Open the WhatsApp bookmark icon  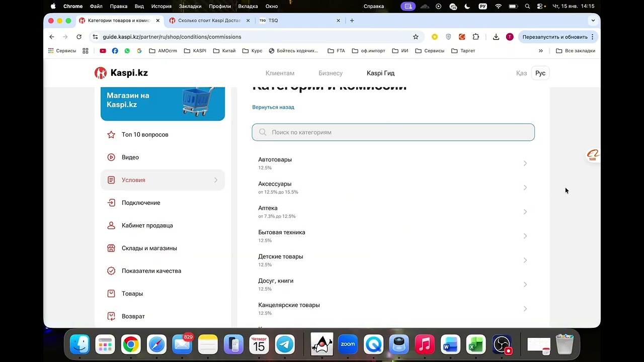pos(127,51)
